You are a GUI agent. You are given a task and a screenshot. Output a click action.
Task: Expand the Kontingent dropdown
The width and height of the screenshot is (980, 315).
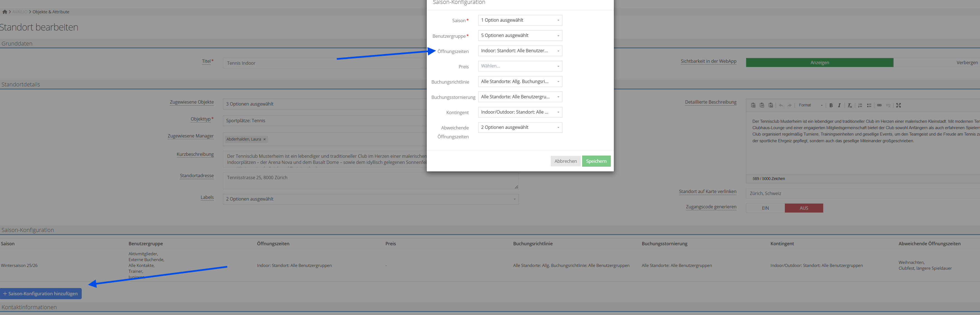point(520,112)
